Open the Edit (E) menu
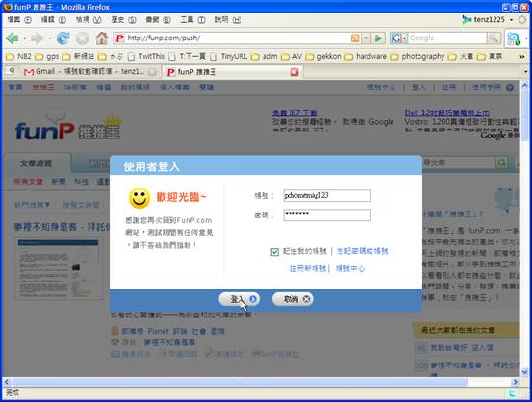532x402 pixels. 54,20
